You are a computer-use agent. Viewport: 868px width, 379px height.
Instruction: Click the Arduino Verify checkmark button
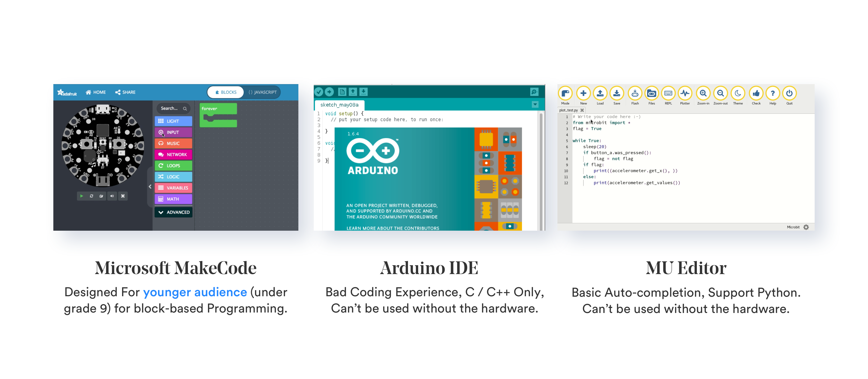click(319, 92)
